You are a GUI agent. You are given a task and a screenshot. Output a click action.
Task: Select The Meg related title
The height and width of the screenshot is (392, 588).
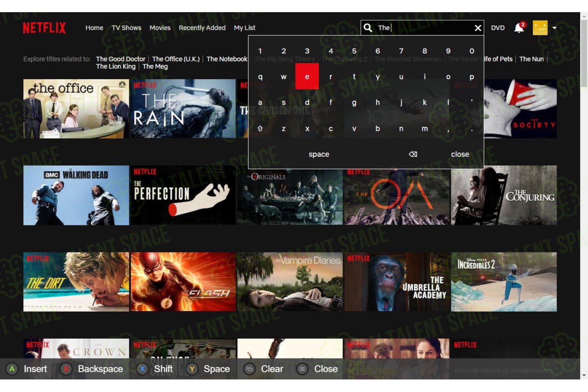155,66
